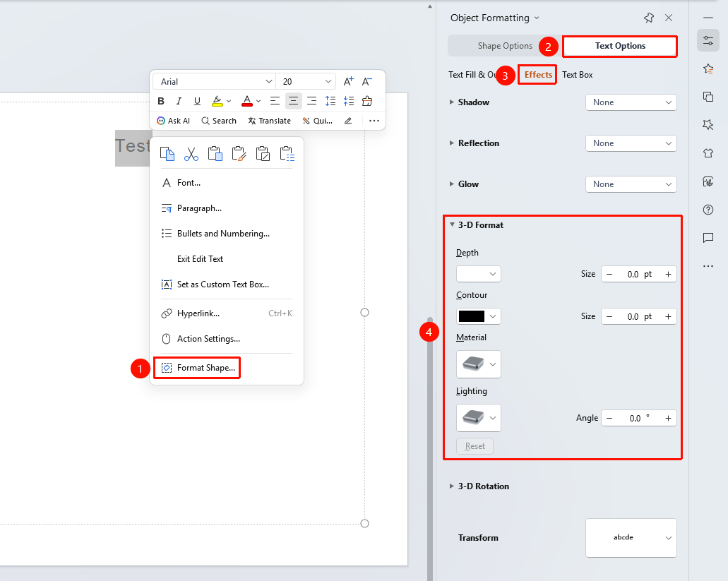This screenshot has width=728, height=581.
Task: Toggle italic formatting
Action: (x=179, y=101)
